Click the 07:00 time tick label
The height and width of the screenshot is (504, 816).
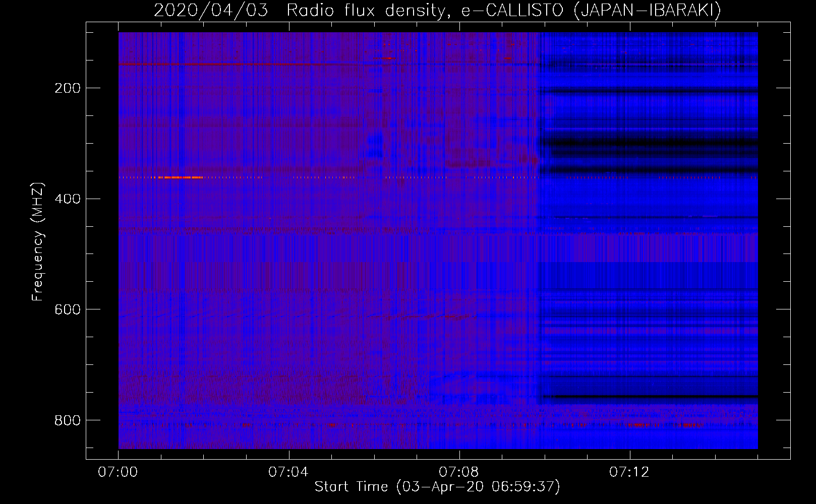(x=118, y=472)
